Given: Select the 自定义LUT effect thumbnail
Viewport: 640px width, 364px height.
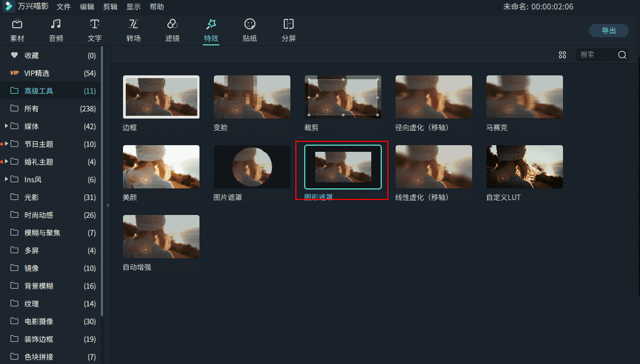Looking at the screenshot, I should pyautogui.click(x=524, y=167).
